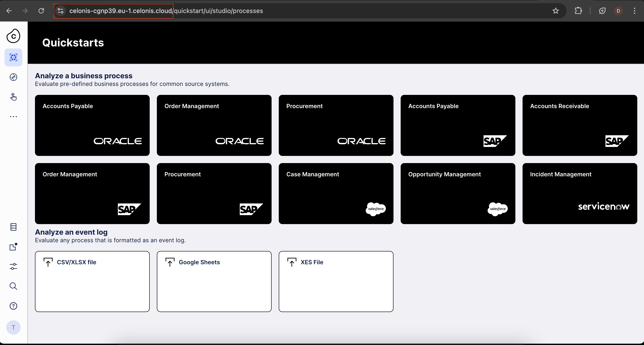Click the browser forward arrow
The image size is (644, 345).
[x=25, y=11]
